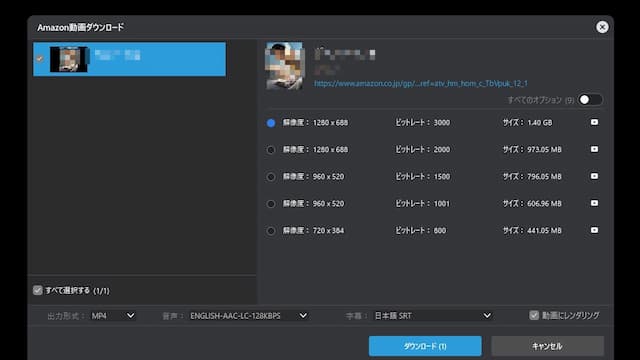Click the video icon on the 796.05 MB row

click(x=594, y=176)
